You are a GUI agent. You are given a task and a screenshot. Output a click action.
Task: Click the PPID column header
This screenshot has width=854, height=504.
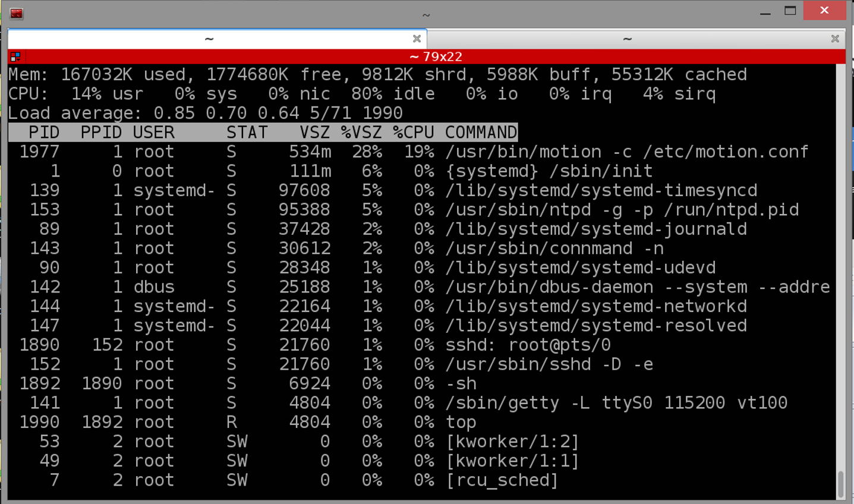click(102, 132)
